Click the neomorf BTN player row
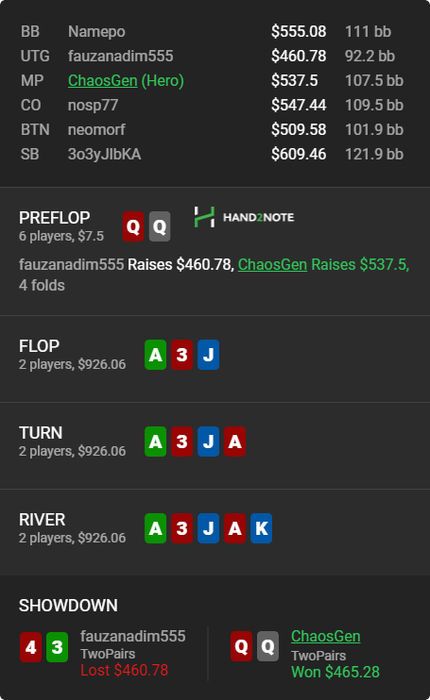 [212, 130]
